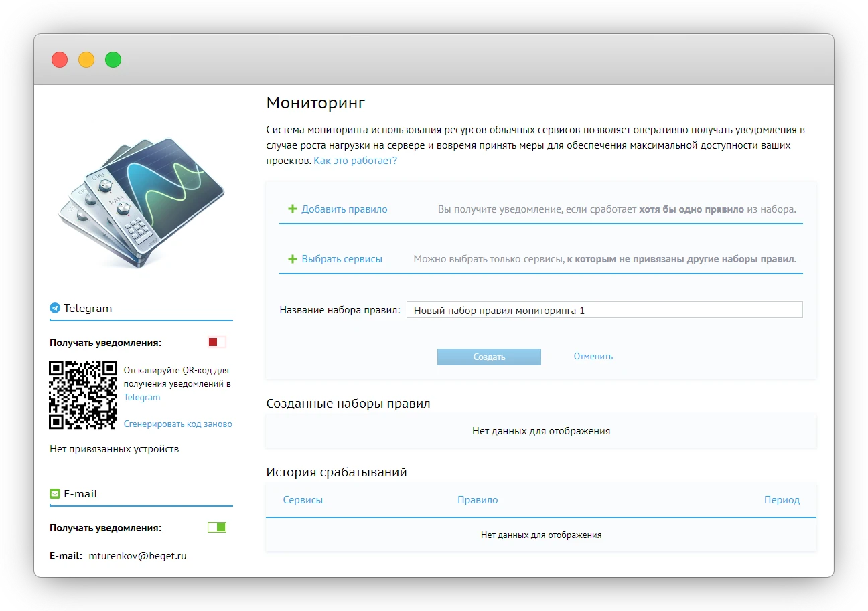The image size is (868, 611).
Task: Expand the Выбрать сервисы section
Action: click(342, 259)
